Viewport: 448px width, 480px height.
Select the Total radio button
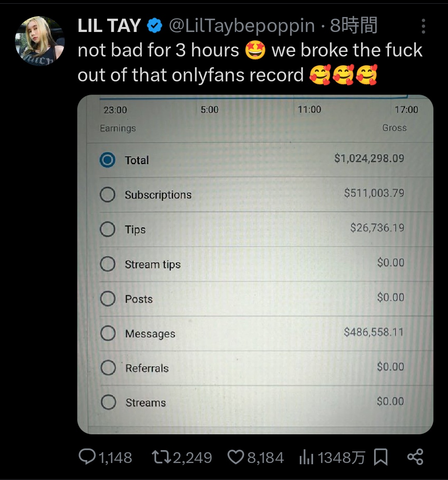[108, 160]
